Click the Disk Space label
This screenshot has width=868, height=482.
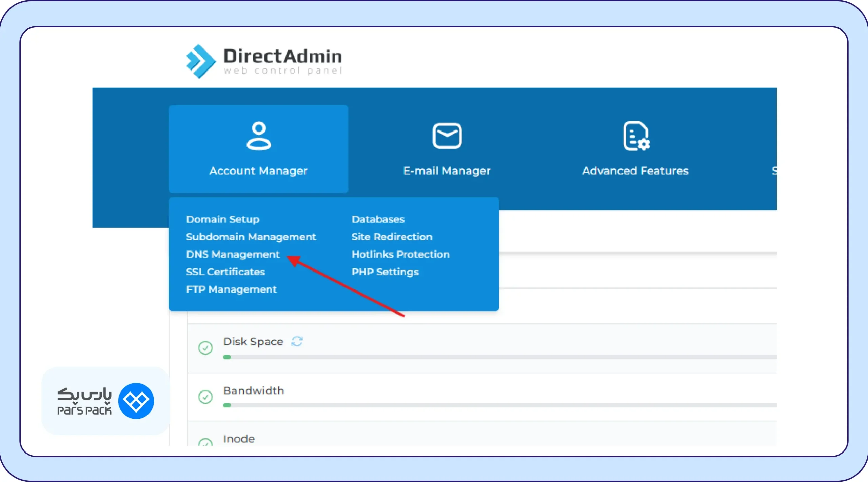[x=253, y=342]
